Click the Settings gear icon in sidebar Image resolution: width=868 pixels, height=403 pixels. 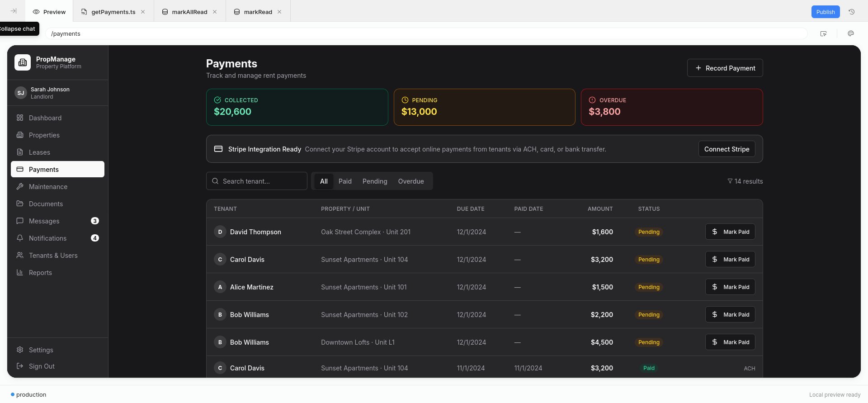tap(20, 350)
